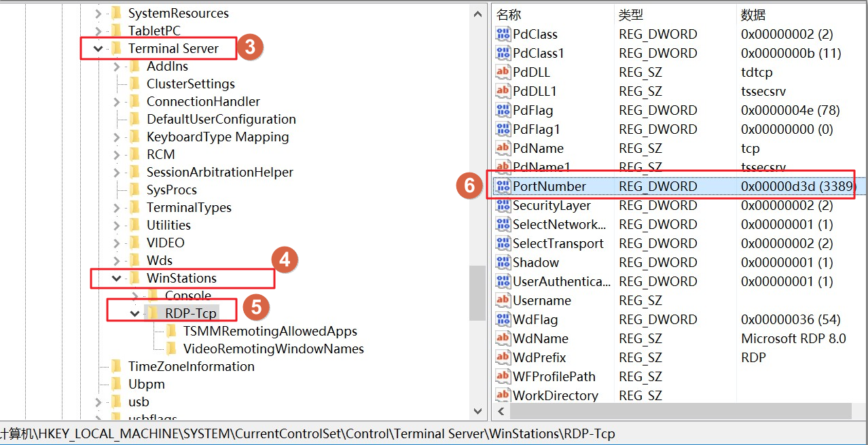This screenshot has width=868, height=445.
Task: Click the folder icon beside VIDEO
Action: coord(134,243)
